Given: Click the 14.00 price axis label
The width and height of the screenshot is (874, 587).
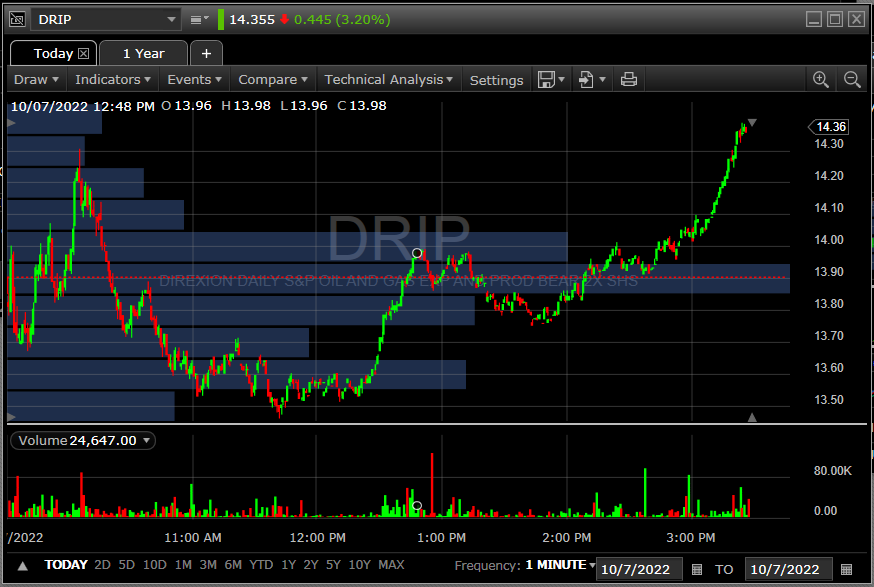Looking at the screenshot, I should pos(829,240).
